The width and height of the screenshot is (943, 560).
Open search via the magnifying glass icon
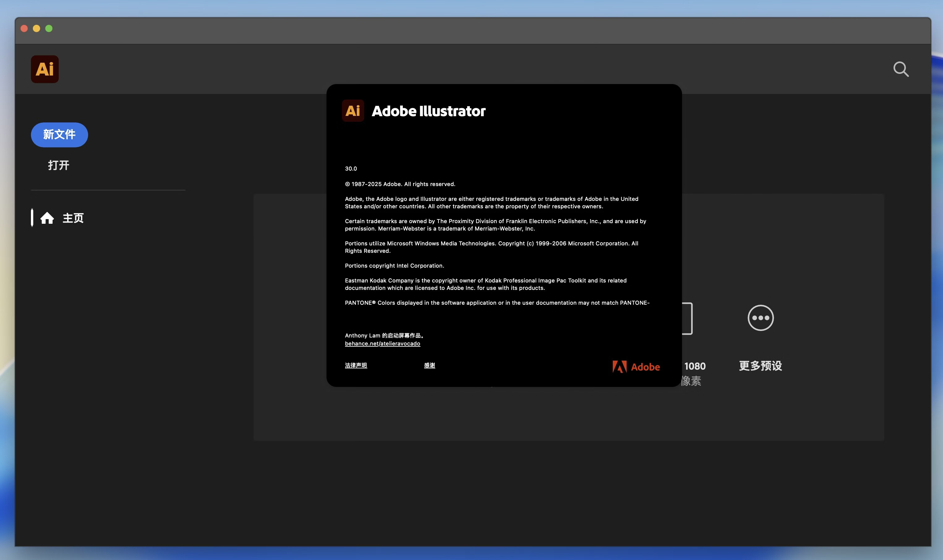coord(901,69)
